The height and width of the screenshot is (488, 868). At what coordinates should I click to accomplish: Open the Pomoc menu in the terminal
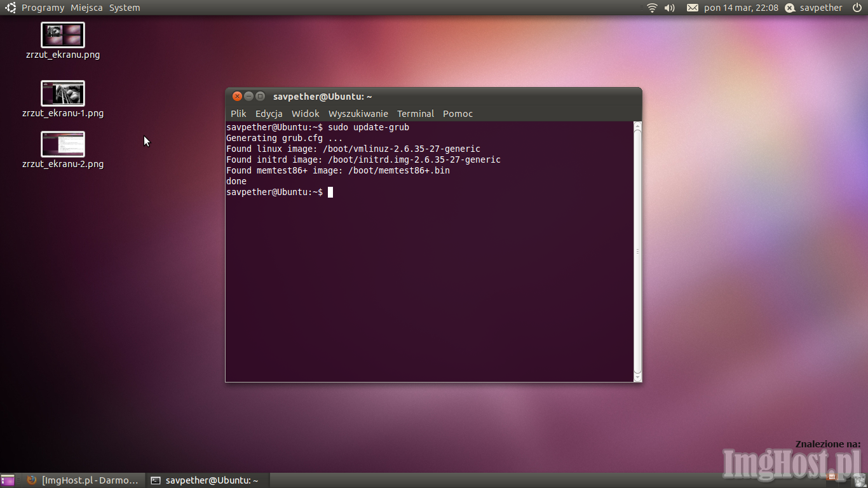(x=458, y=114)
